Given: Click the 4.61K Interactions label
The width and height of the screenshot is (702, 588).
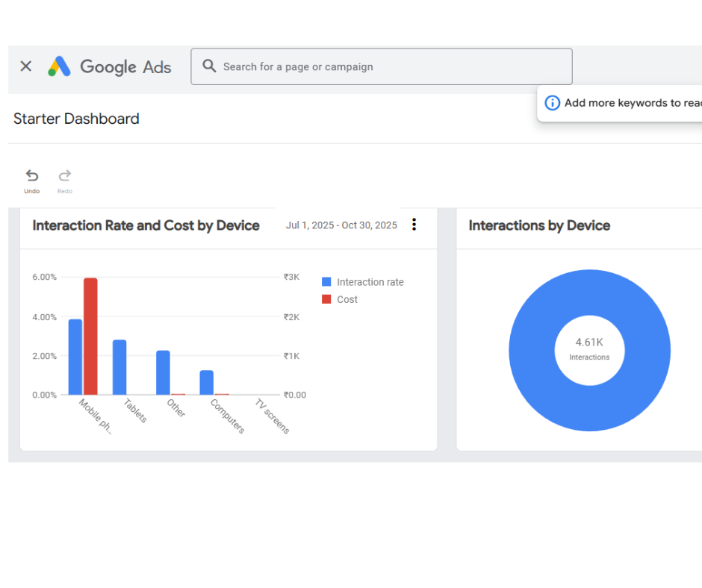Looking at the screenshot, I should click(x=589, y=348).
